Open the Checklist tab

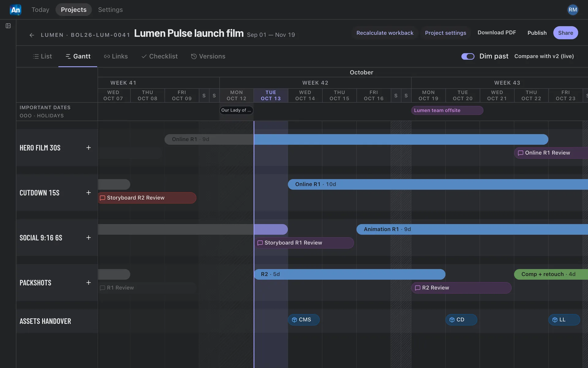(159, 56)
